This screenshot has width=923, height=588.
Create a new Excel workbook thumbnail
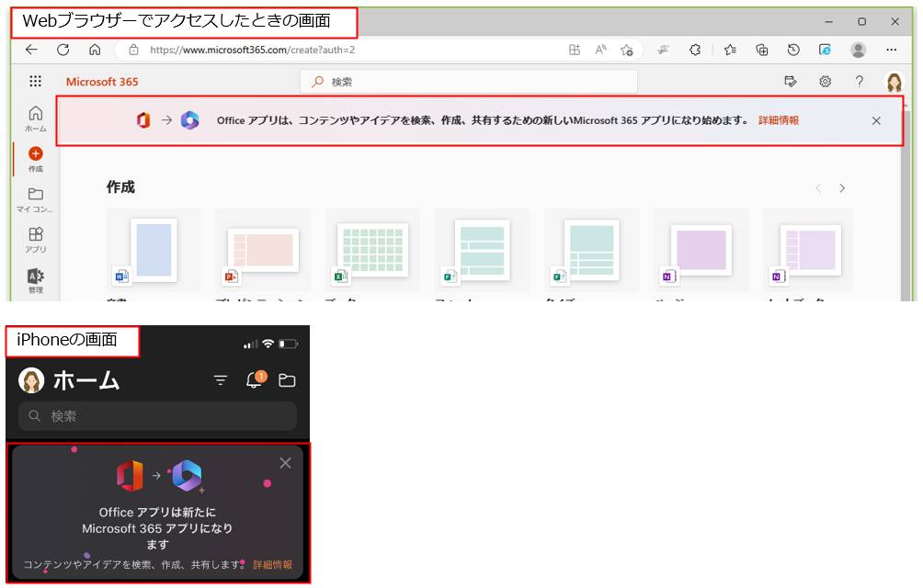point(372,250)
